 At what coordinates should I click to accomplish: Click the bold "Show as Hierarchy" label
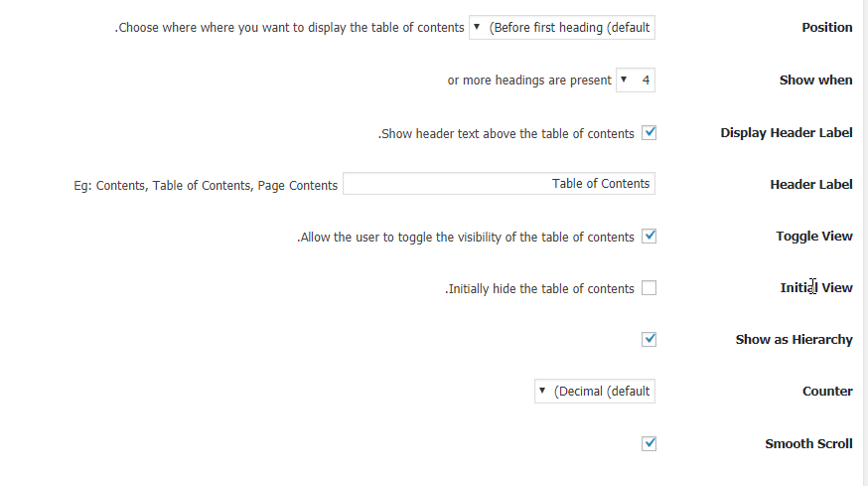[x=794, y=340]
